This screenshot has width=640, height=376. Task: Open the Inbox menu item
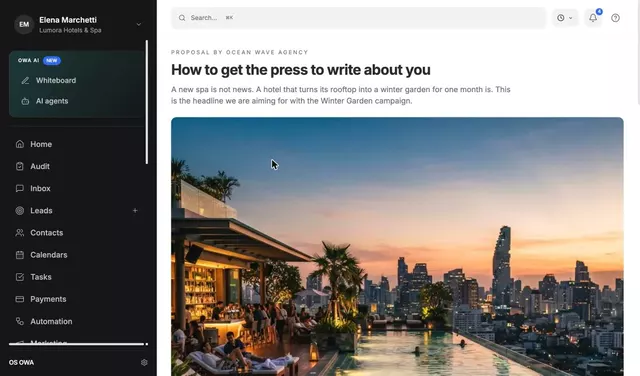(40, 188)
